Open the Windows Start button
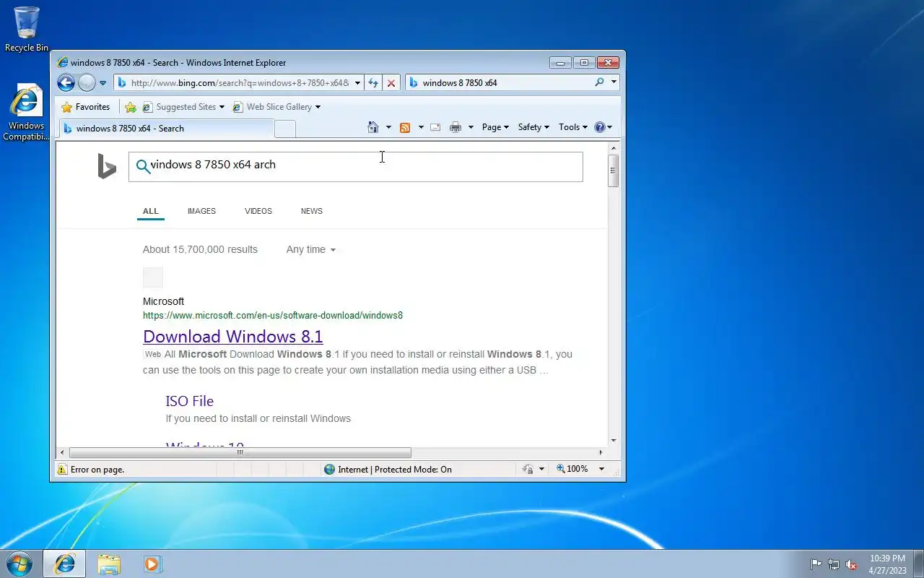This screenshot has height=578, width=924. (19, 564)
